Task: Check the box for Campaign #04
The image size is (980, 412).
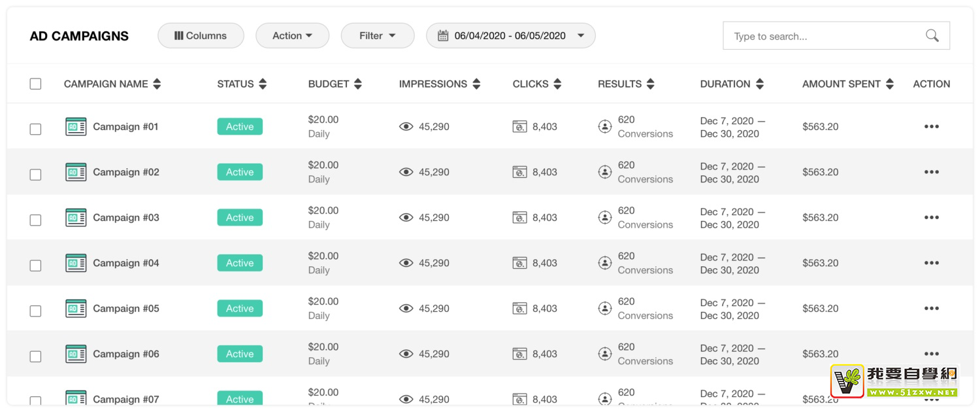Action: 35,266
